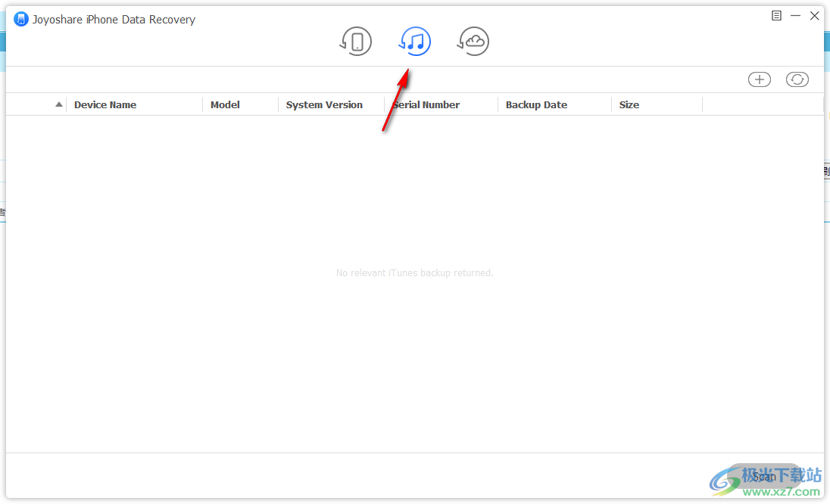The width and height of the screenshot is (830, 504).
Task: Select Recover from iCloud mode icon
Action: point(473,42)
